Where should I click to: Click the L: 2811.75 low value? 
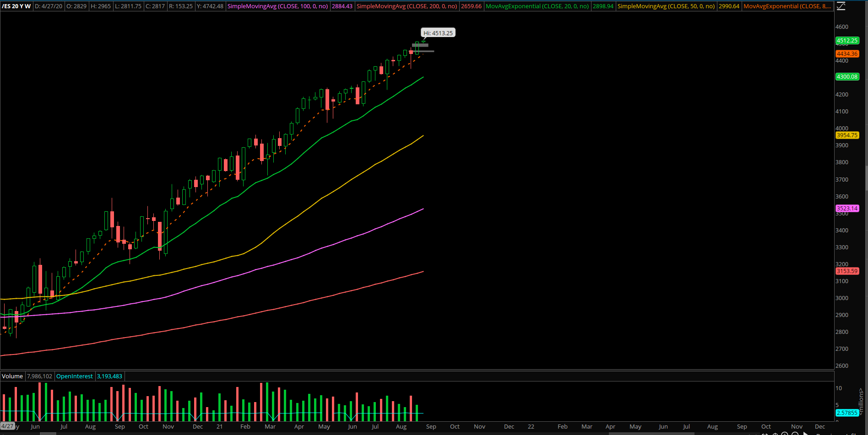[128, 6]
